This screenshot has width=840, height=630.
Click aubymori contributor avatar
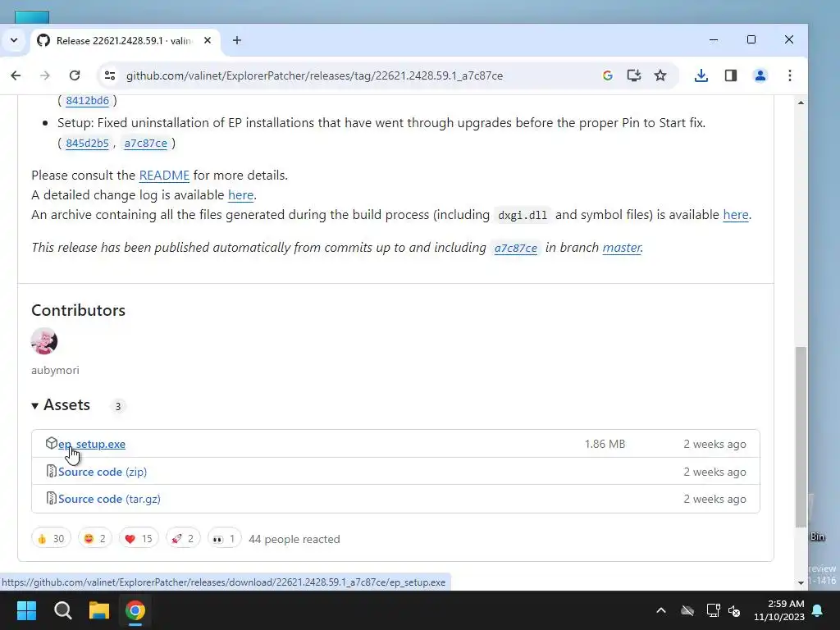click(44, 341)
